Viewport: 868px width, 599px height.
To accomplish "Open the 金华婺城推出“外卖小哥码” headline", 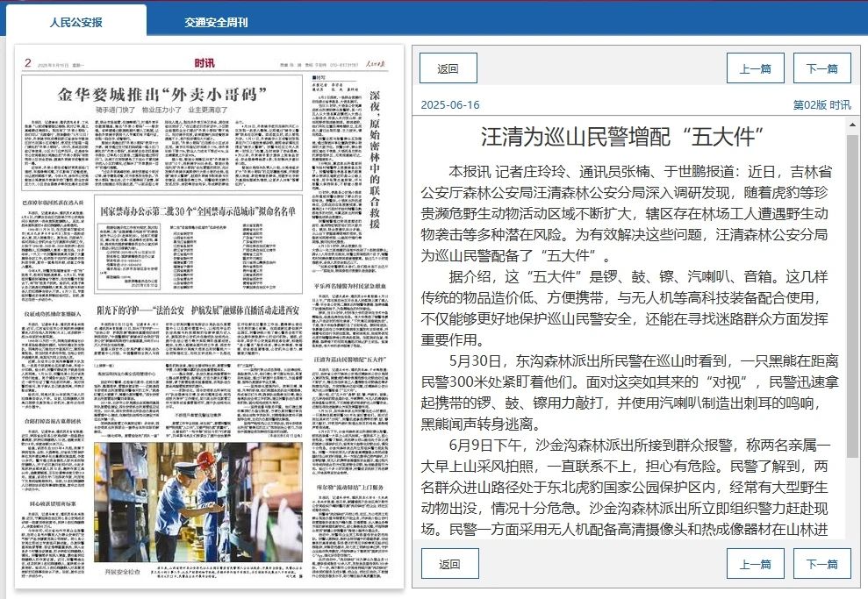I will click(x=162, y=95).
